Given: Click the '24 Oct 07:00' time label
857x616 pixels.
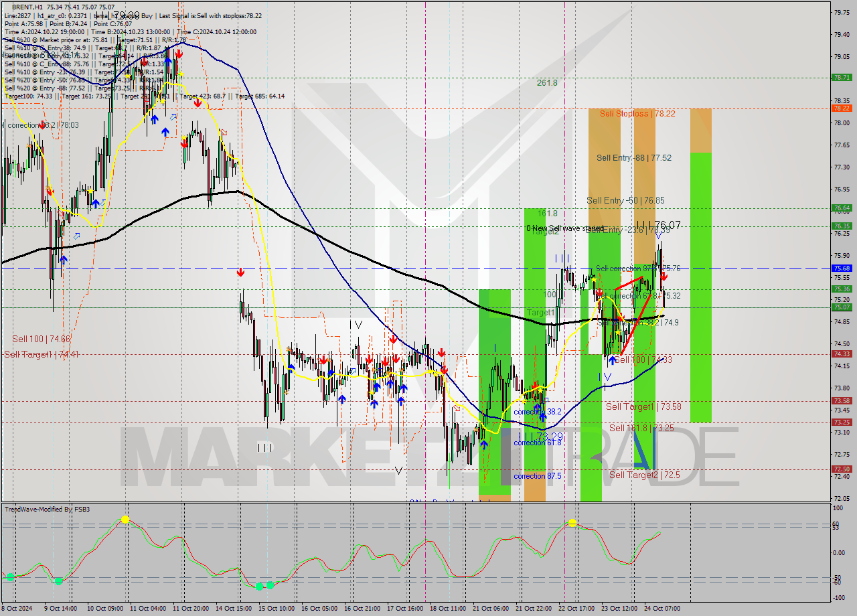Looking at the screenshot, I should click(662, 609).
